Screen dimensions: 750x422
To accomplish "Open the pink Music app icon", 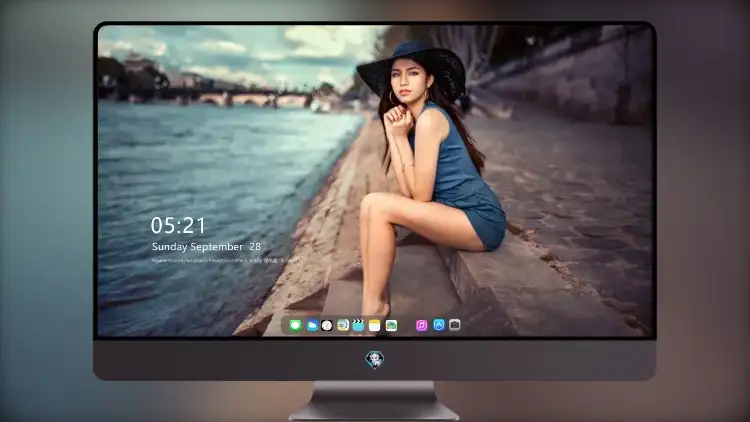I will click(422, 325).
